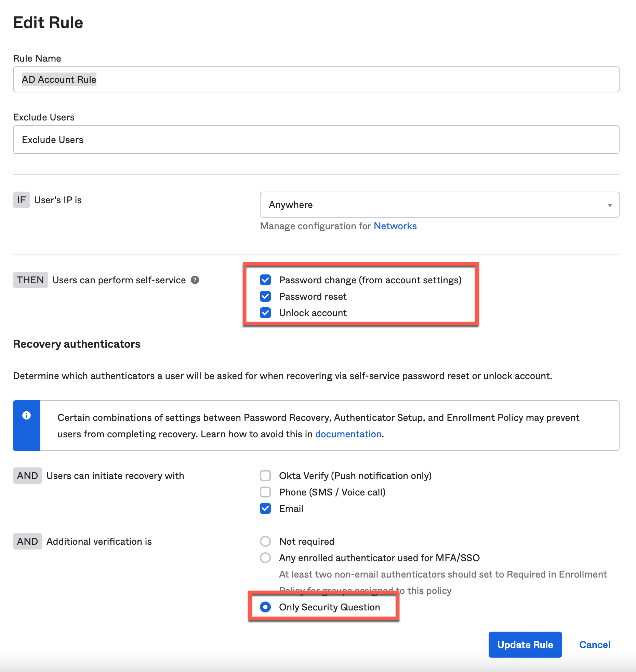Click the Update Rule button

tap(525, 645)
